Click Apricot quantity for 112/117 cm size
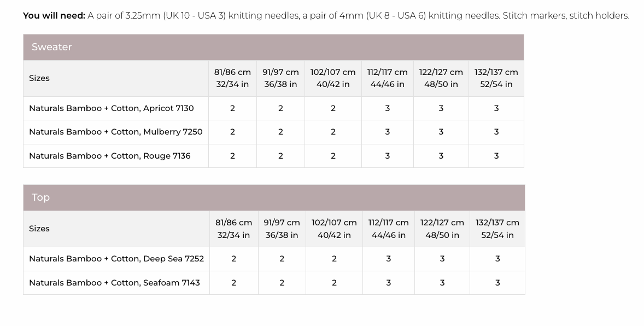The image size is (644, 326). pos(388,108)
